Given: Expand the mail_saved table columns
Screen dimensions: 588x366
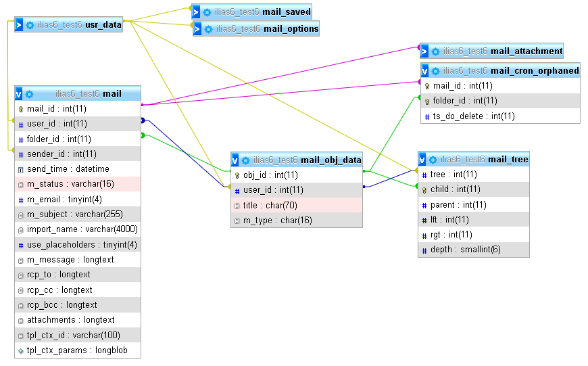Looking at the screenshot, I should coord(197,12).
